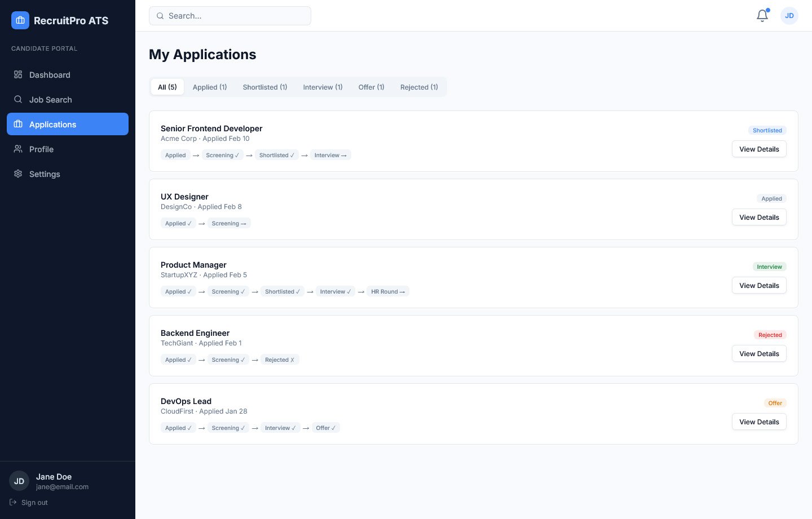Select the Applied (1) filter tab
812x519 pixels.
coord(210,87)
